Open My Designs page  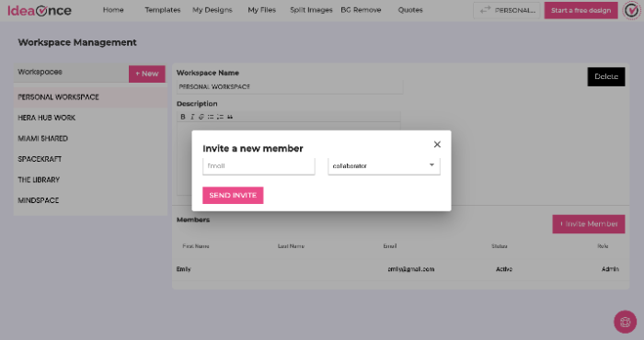tap(213, 10)
